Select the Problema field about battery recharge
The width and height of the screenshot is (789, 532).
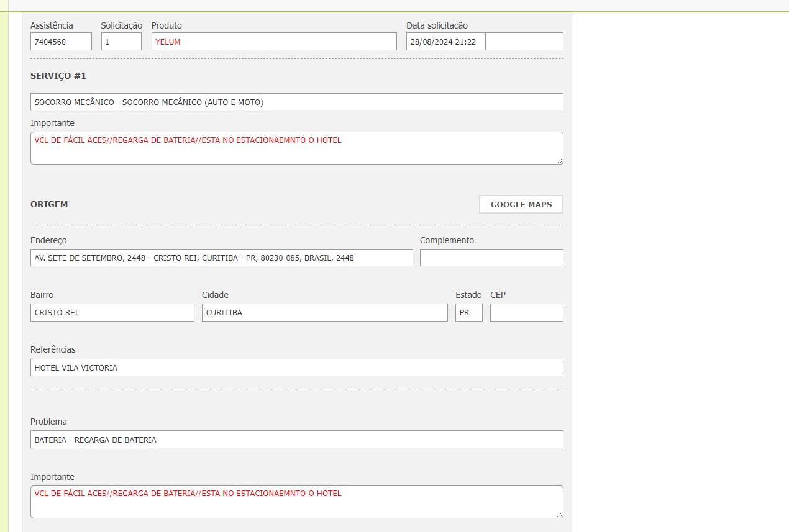[296, 440]
